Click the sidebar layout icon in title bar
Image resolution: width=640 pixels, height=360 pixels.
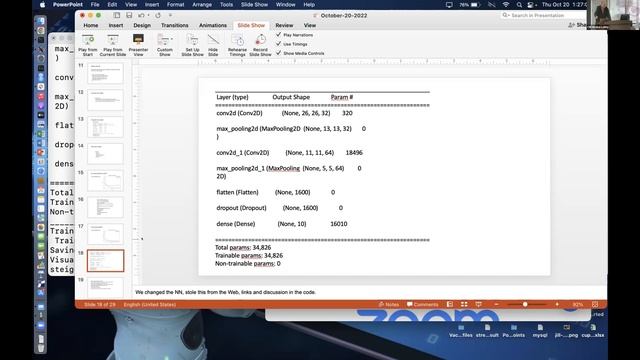(117, 16)
